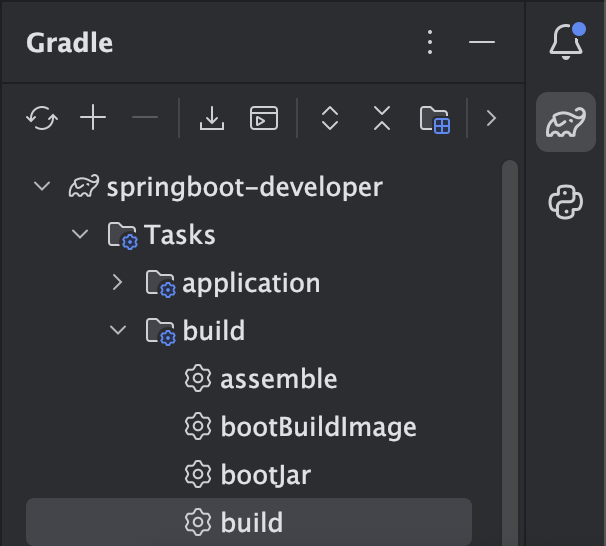Click the build group folder icon
The image size is (606, 546).
click(161, 332)
